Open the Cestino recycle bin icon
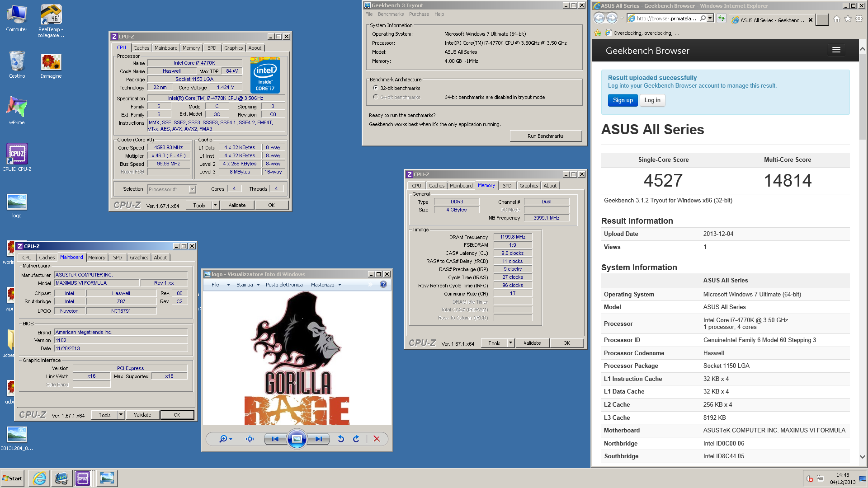Viewport: 868px width, 488px height. coord(17,64)
